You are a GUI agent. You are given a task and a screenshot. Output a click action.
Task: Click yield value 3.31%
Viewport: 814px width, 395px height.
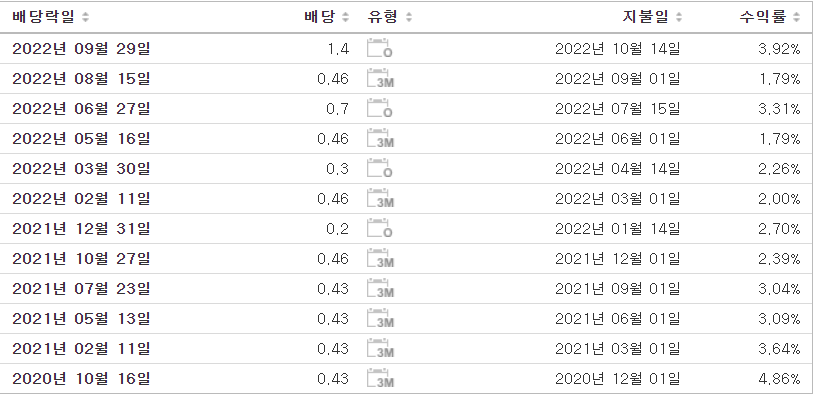[779, 109]
